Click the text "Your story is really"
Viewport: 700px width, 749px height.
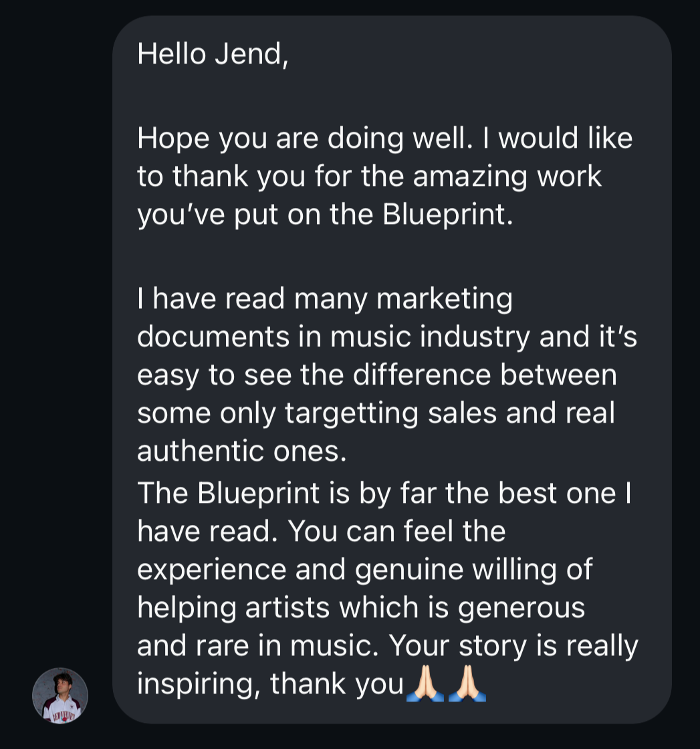pyautogui.click(x=514, y=646)
